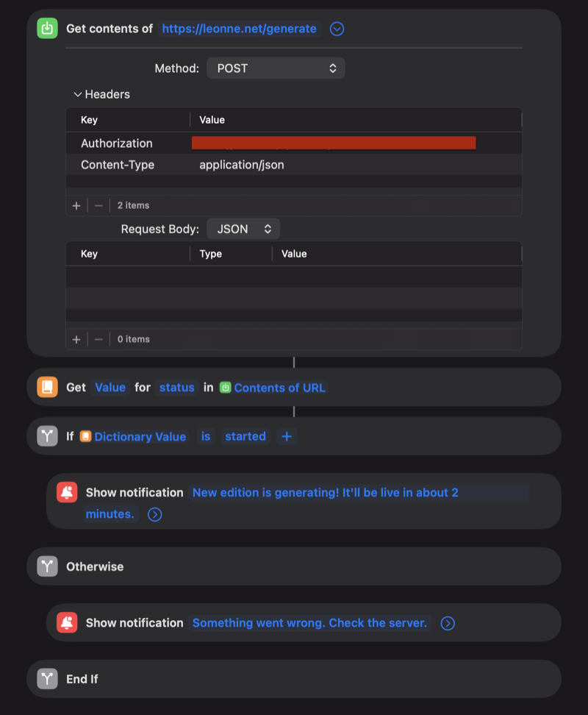The height and width of the screenshot is (715, 588).
Task: Click the second Show notification bell icon
Action: tap(66, 622)
